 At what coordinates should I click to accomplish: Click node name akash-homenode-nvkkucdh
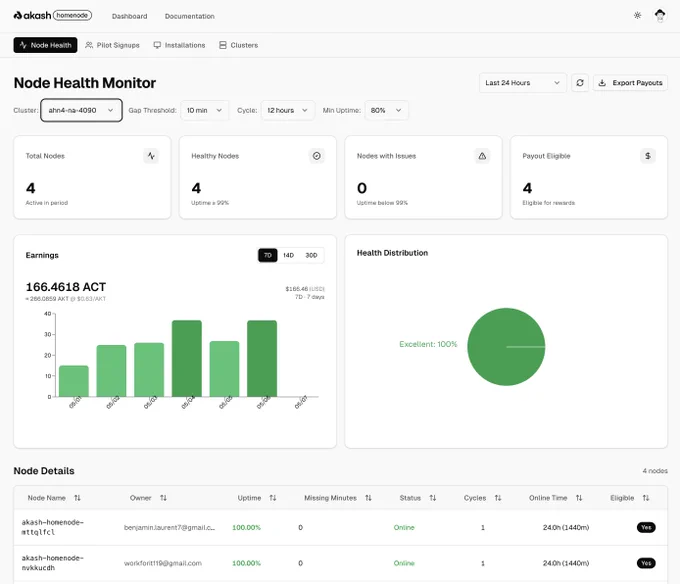pos(52,563)
